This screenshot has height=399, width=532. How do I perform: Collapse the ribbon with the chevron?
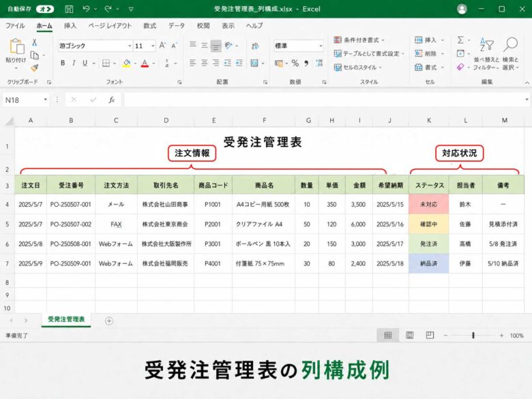(527, 83)
